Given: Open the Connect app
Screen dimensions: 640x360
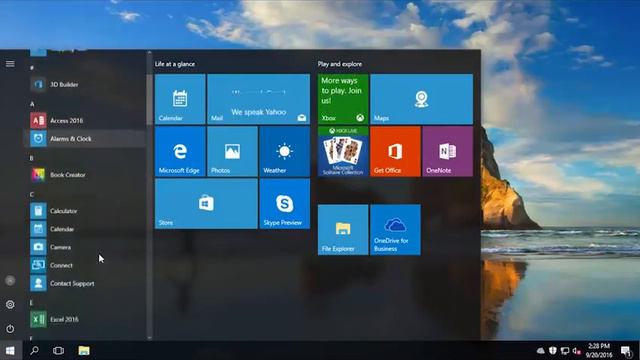Looking at the screenshot, I should click(x=85, y=265).
